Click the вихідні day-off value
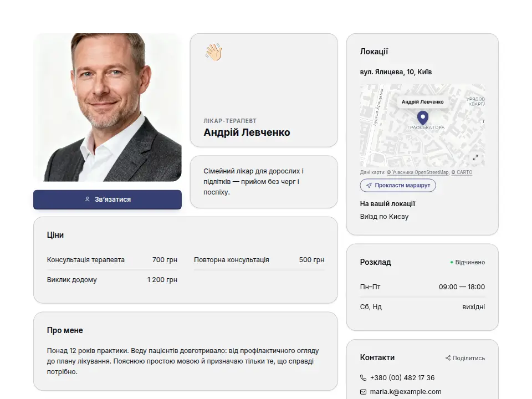The width and height of the screenshot is (532, 399). point(474,307)
